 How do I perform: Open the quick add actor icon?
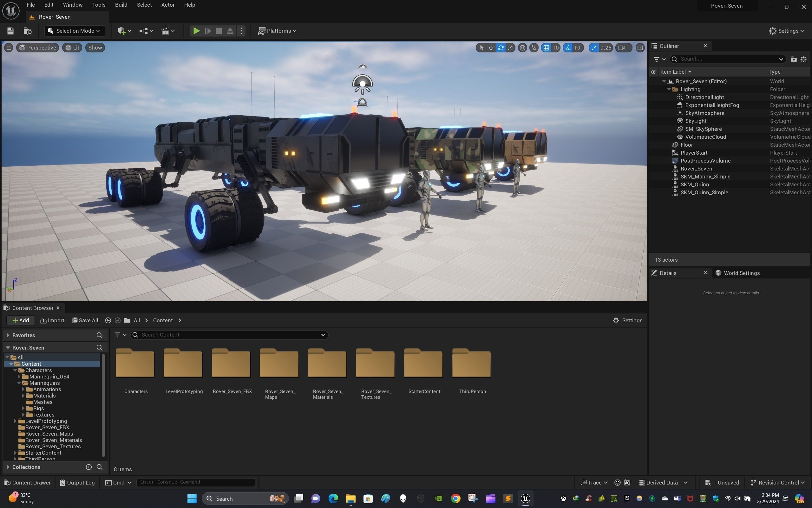[124, 31]
